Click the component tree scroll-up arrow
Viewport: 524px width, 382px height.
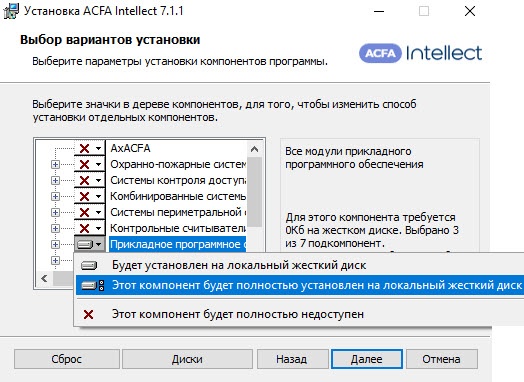pyautogui.click(x=254, y=149)
